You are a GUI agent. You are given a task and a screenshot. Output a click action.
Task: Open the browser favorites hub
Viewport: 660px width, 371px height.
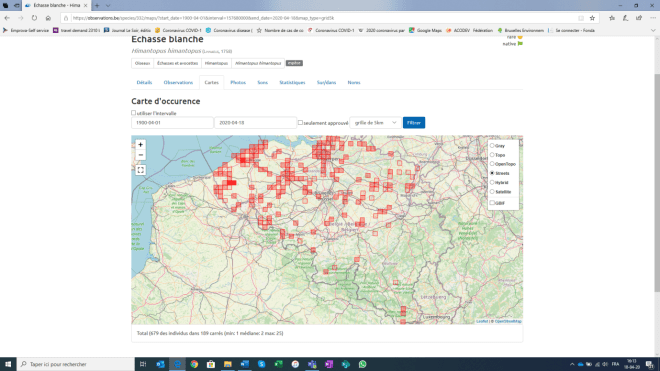tap(612, 18)
